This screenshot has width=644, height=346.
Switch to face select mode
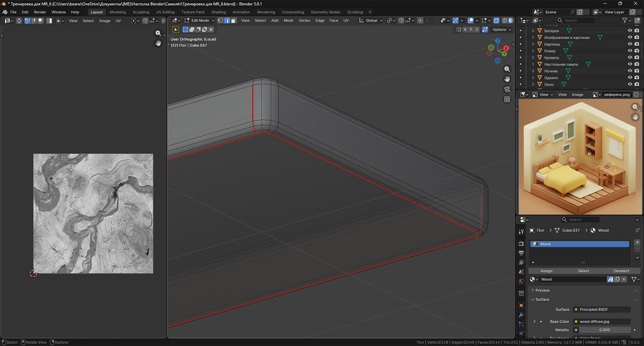[x=233, y=21]
